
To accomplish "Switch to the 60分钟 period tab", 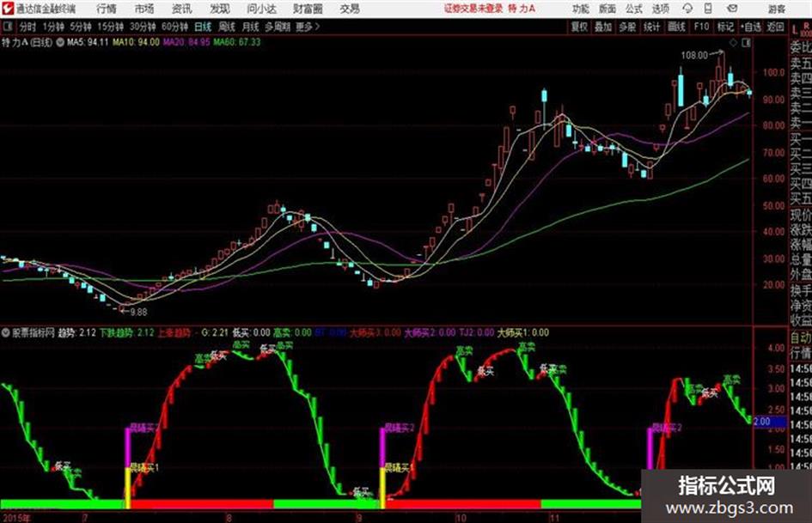I will (x=174, y=27).
